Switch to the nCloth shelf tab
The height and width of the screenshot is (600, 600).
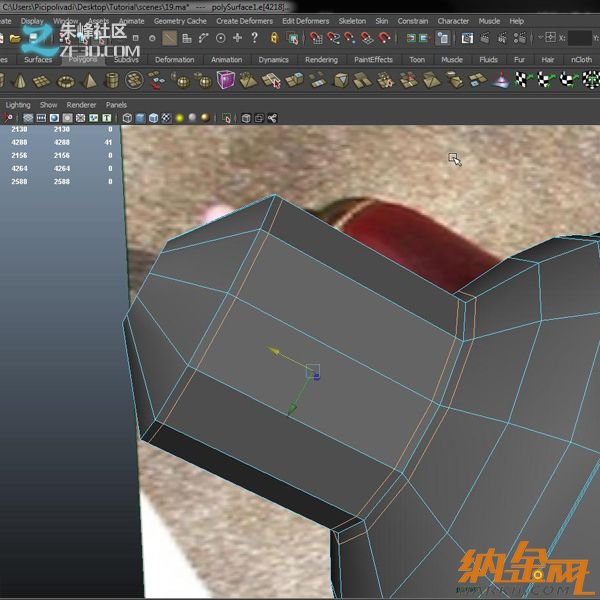coord(581,60)
